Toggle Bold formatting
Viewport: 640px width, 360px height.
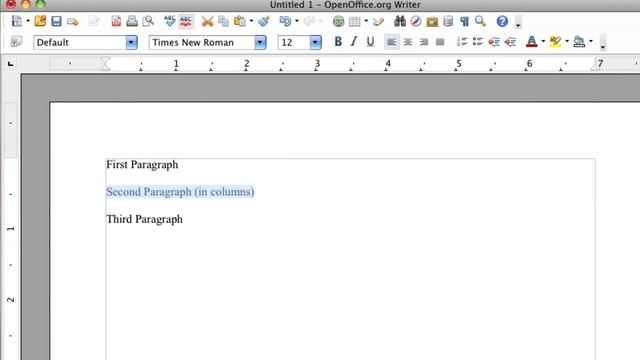[x=338, y=42]
